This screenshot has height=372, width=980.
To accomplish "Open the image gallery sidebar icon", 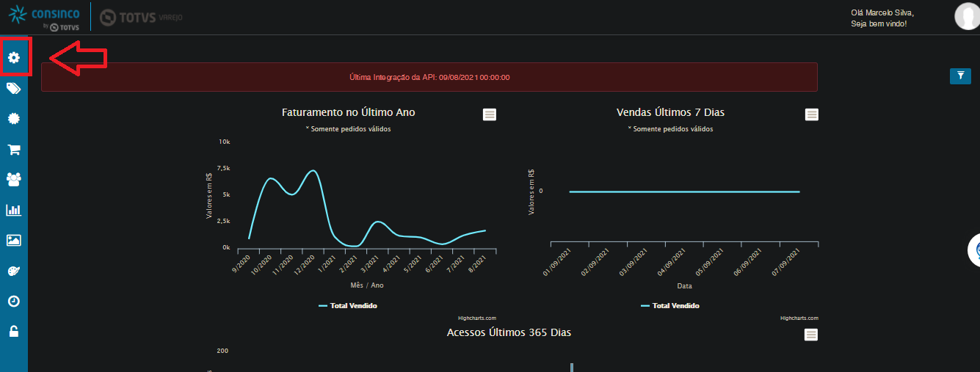I will click(x=14, y=240).
